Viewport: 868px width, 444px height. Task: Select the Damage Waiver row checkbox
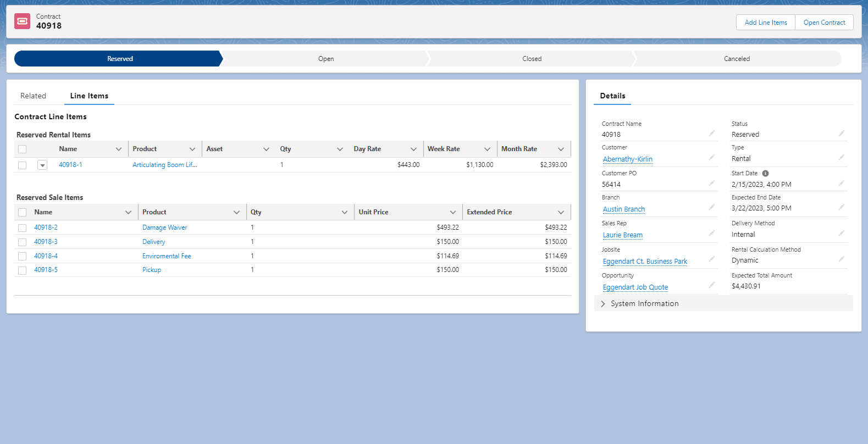click(x=23, y=227)
